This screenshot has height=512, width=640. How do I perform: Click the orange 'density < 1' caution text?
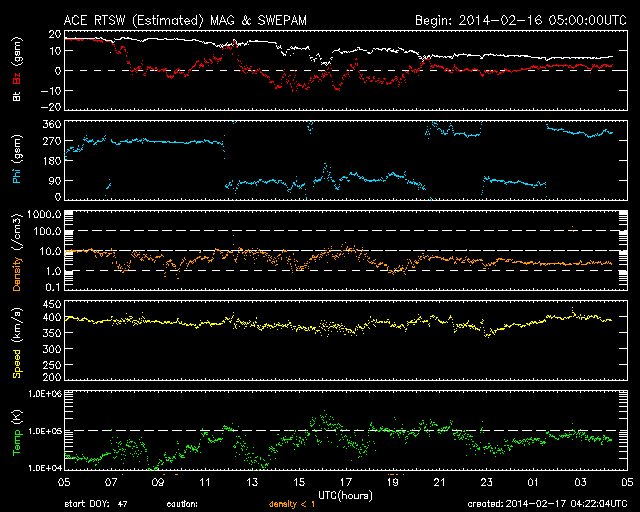click(292, 504)
